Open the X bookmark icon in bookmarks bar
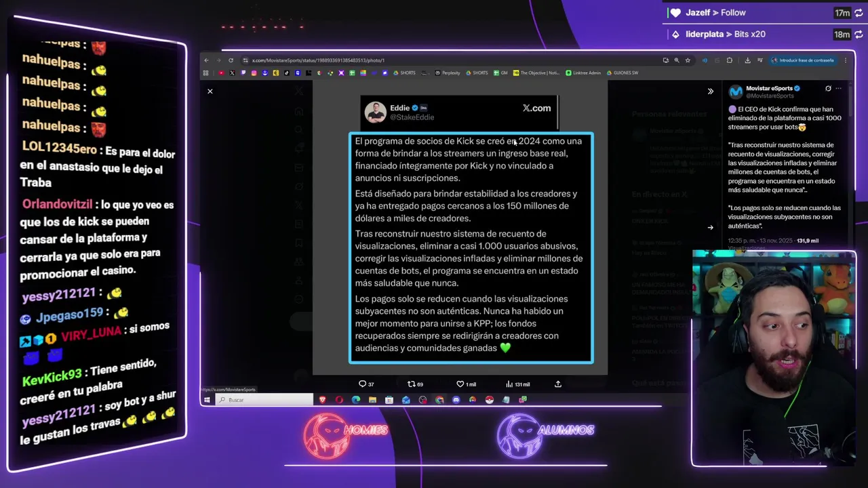Viewport: 868px width, 488px height. click(x=232, y=73)
